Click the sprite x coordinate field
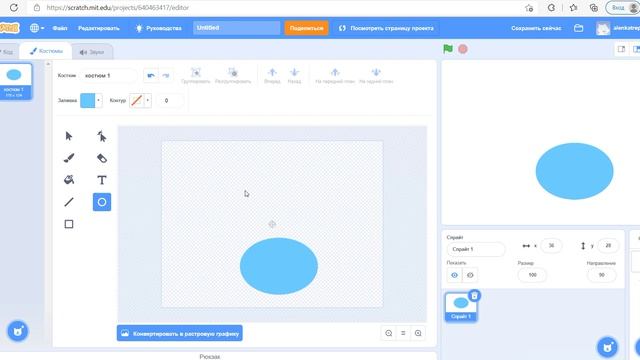Image resolution: width=640 pixels, height=360 pixels. (x=551, y=245)
